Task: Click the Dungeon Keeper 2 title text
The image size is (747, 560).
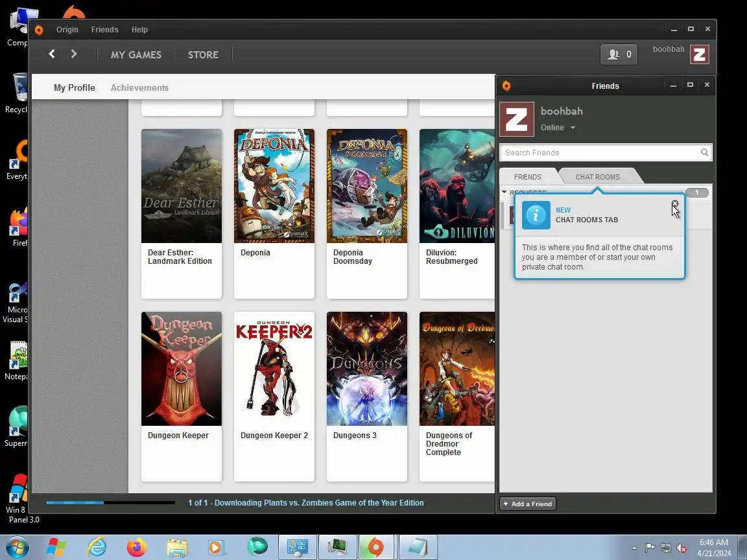Action: point(274,436)
